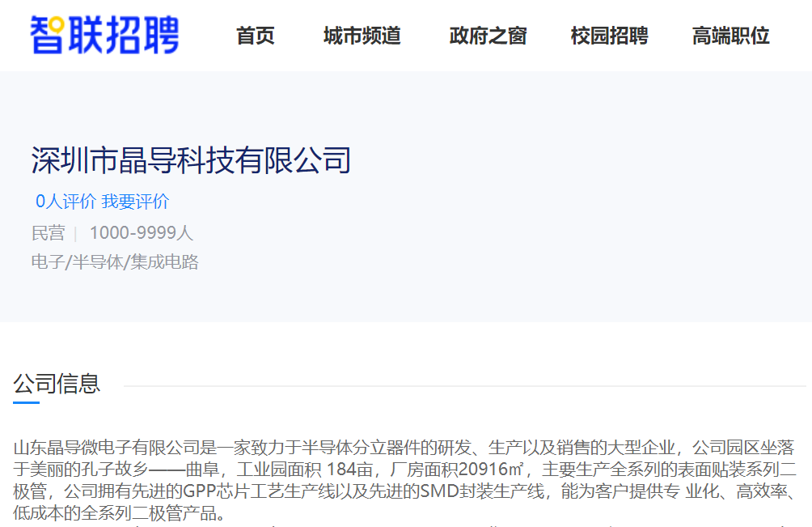Select the 公司信息 tab heading
Screen dimensions: 812x527
57,384
